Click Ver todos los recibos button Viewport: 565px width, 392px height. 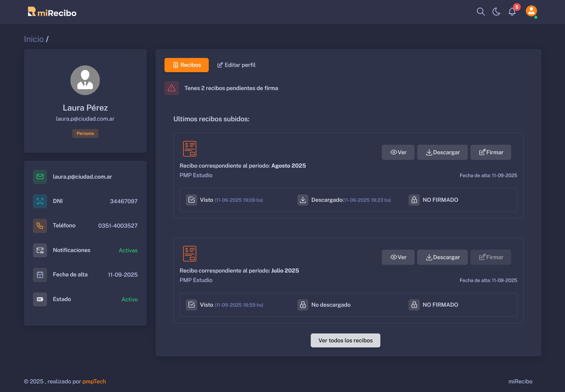(x=345, y=341)
